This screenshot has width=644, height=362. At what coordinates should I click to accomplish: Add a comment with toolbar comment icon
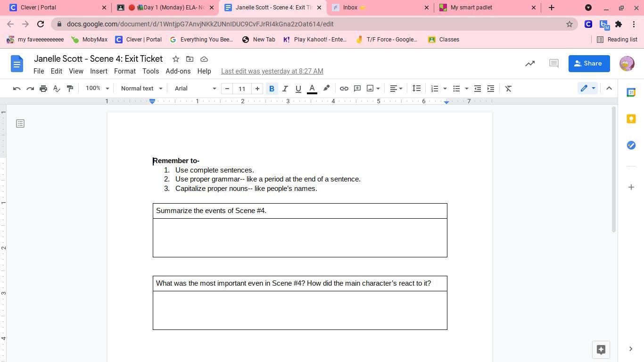[x=357, y=89]
